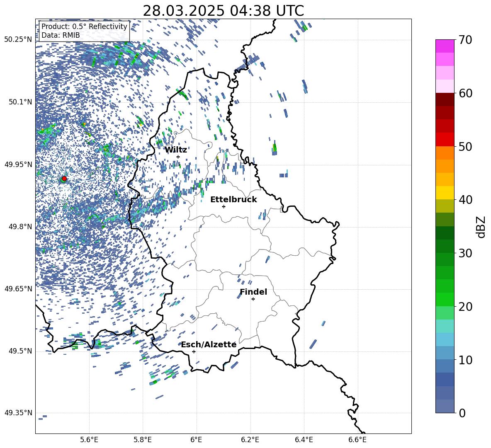Click the Data: RMIB text
The image size is (491, 448).
pos(61,35)
